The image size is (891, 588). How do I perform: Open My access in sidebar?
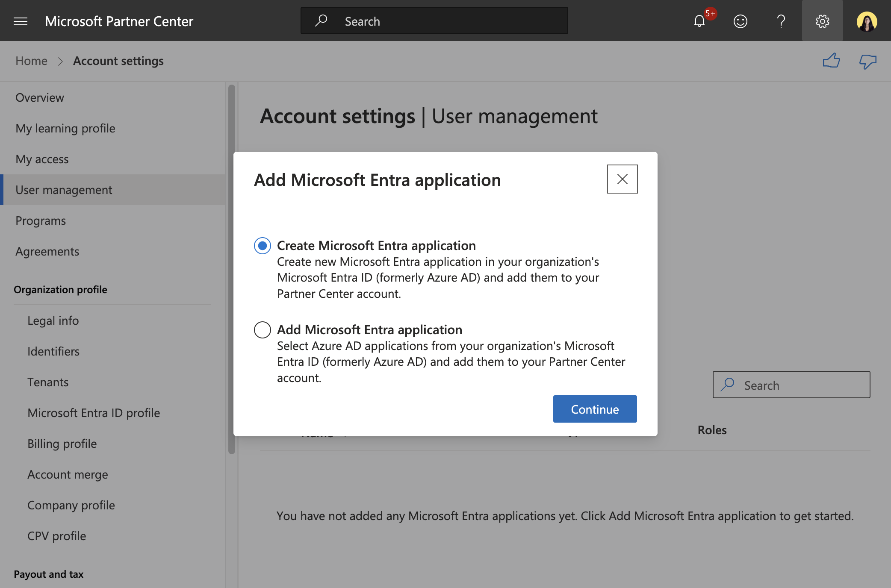point(113,159)
